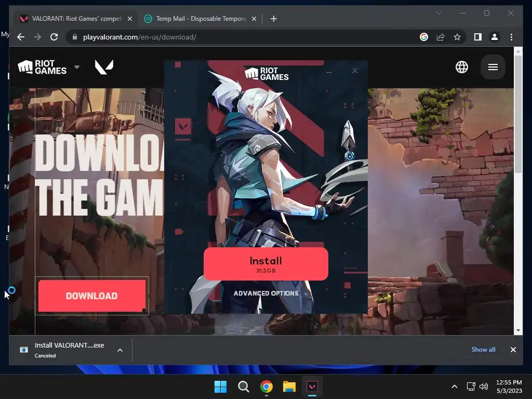Screen dimensions: 532x399
Task: Expand the Riot Games dropdown arrow
Action: click(x=77, y=67)
